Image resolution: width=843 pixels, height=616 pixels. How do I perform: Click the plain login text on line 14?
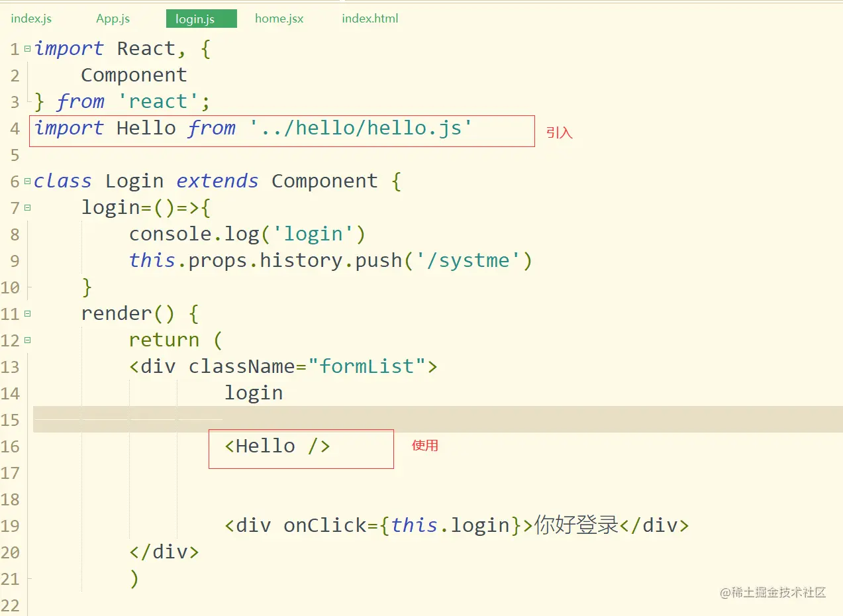coord(254,393)
